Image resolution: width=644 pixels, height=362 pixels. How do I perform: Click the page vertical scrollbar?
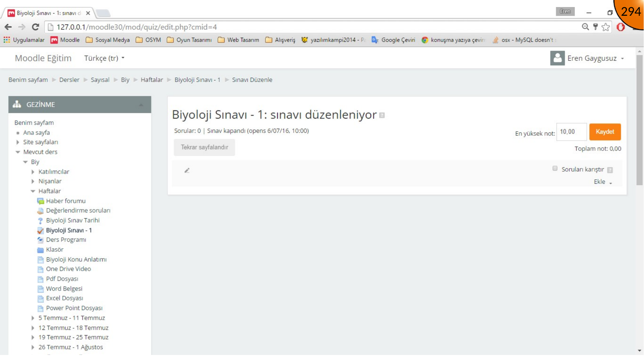click(640, 120)
